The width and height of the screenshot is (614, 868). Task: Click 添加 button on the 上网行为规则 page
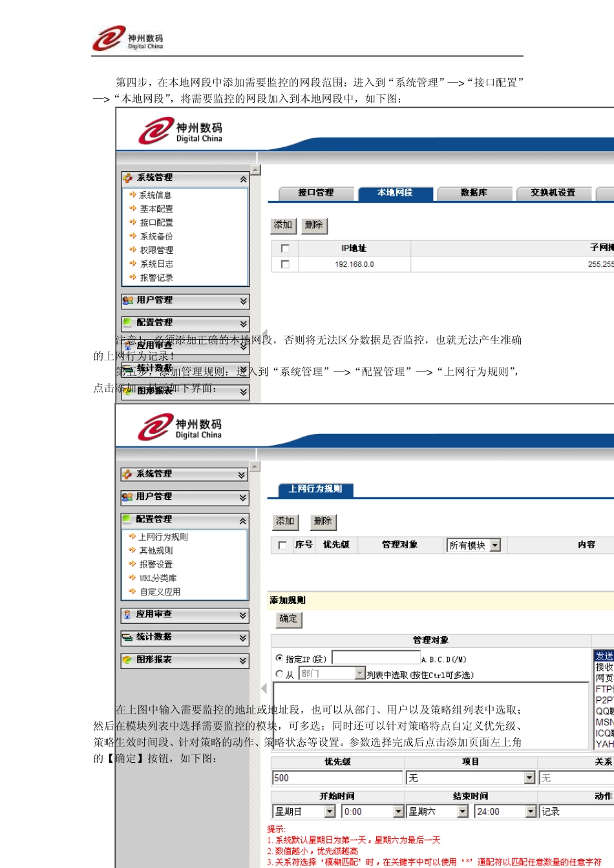pyautogui.click(x=285, y=521)
